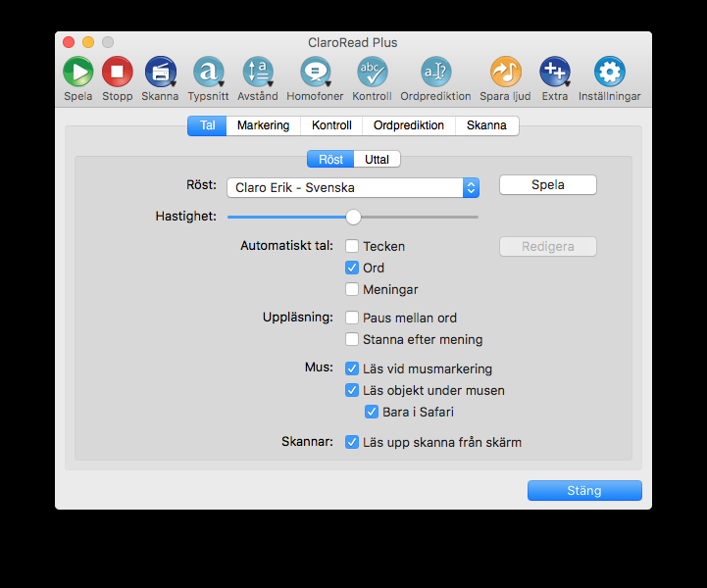This screenshot has width=707, height=588.
Task: Open the Skanna scanner tool icon
Action: click(x=160, y=72)
